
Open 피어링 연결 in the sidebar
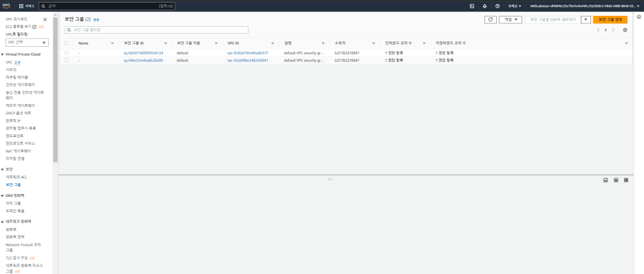[14, 158]
